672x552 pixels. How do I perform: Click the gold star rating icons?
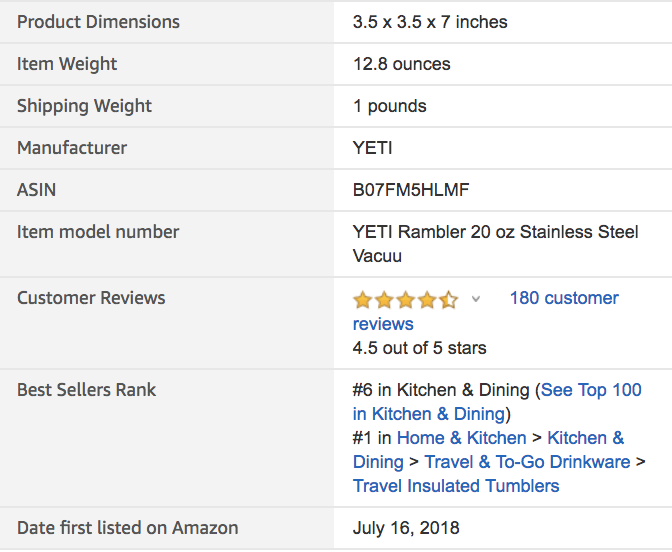coord(404,299)
